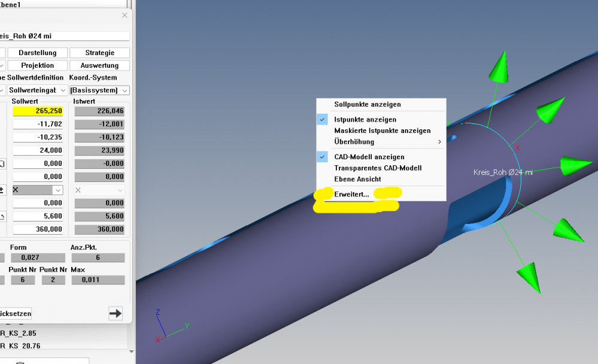The image size is (598, 364).
Task: Toggle Istpunkte anzeigen checkmark
Action: [323, 120]
